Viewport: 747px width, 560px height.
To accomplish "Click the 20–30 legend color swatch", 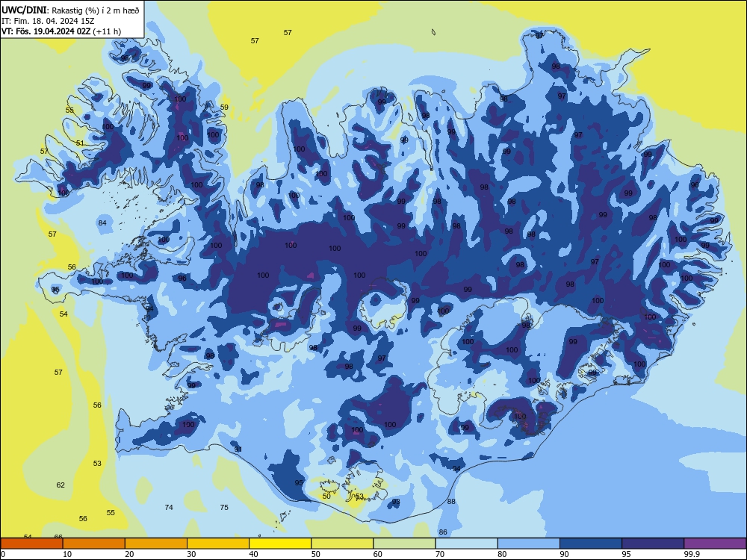I will coord(156,544).
